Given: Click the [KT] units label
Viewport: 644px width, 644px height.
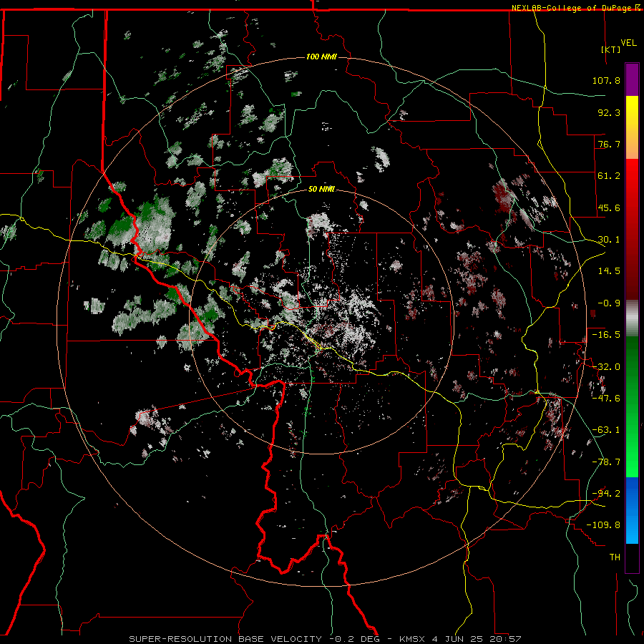Looking at the screenshot, I should pyautogui.click(x=611, y=49).
